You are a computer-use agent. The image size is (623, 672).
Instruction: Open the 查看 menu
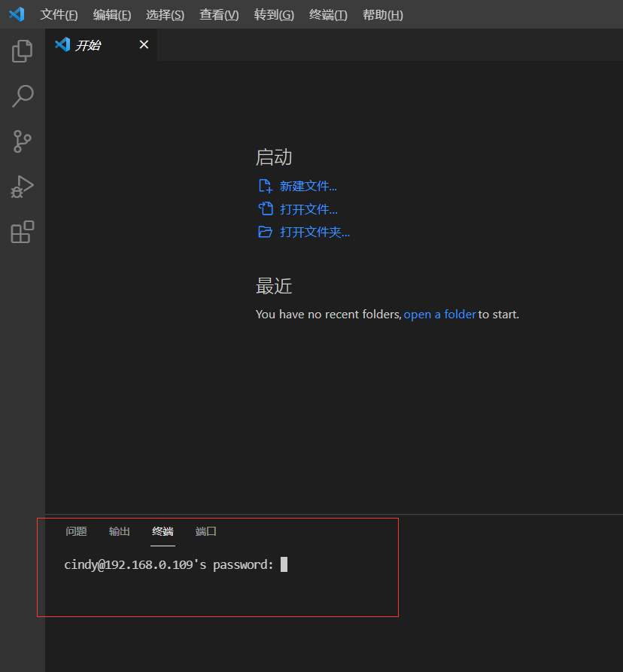point(218,14)
